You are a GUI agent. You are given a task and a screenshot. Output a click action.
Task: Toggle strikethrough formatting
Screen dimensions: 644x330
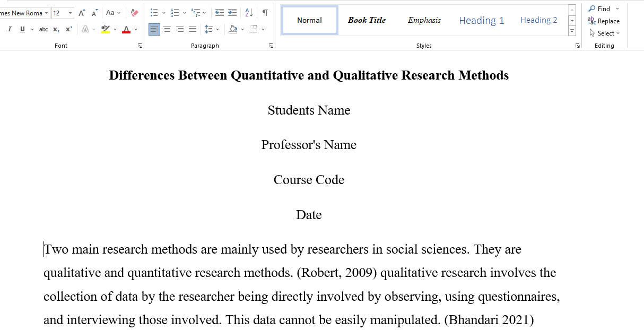43,29
